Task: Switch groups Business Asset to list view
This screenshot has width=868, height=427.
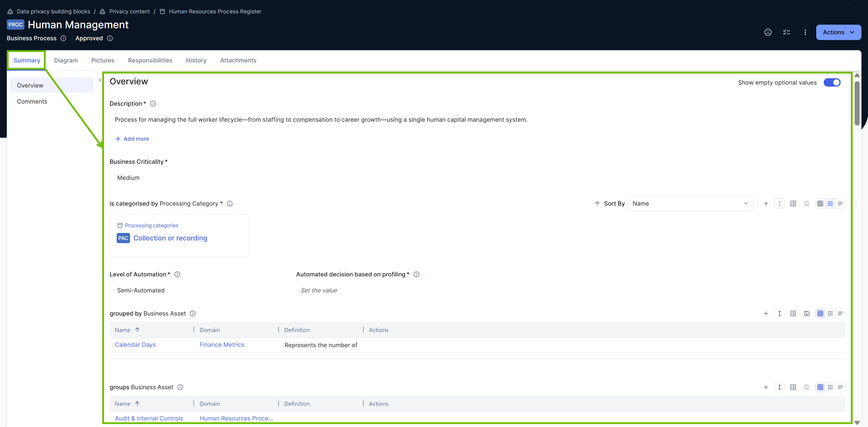Action: coord(840,387)
